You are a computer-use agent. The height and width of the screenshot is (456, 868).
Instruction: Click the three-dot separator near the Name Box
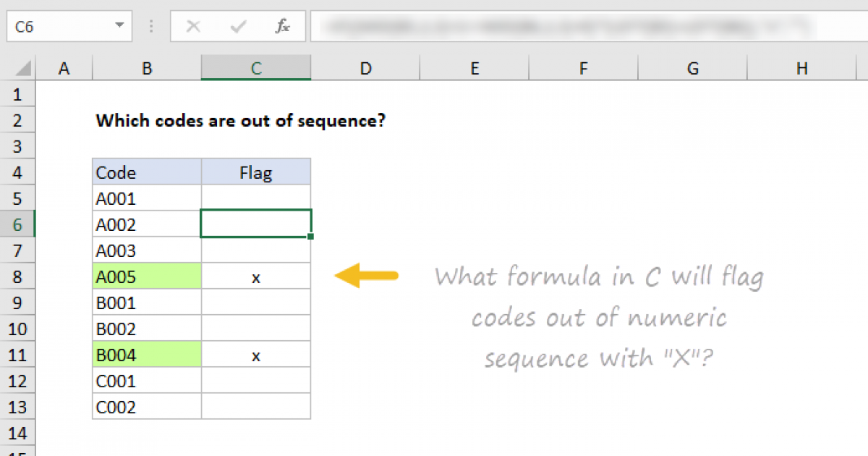point(150,26)
